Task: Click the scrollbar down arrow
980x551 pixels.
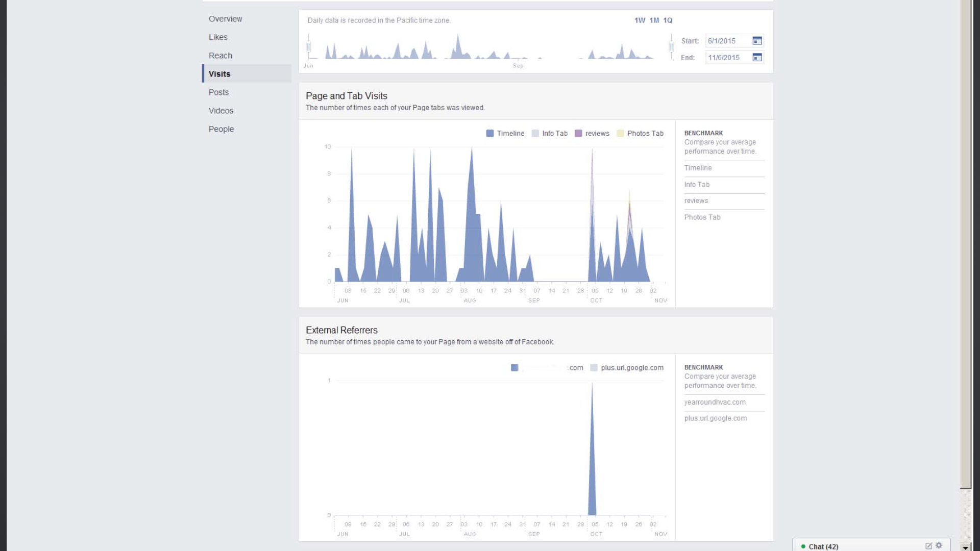Action: coord(965,547)
